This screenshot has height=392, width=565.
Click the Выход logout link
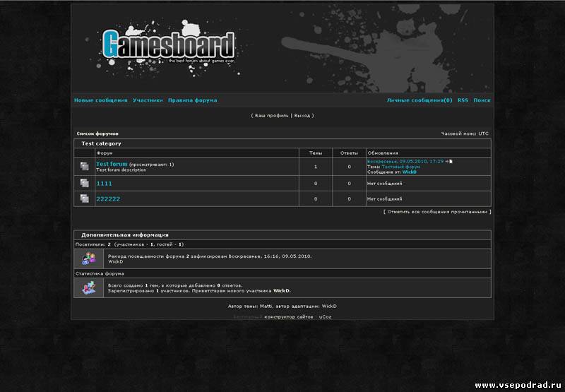pos(302,116)
